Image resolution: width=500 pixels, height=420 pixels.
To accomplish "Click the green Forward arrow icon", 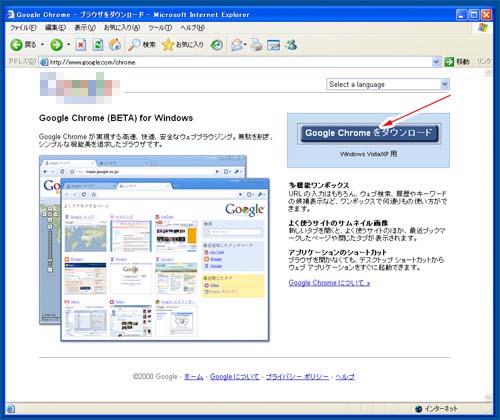I will [x=56, y=45].
